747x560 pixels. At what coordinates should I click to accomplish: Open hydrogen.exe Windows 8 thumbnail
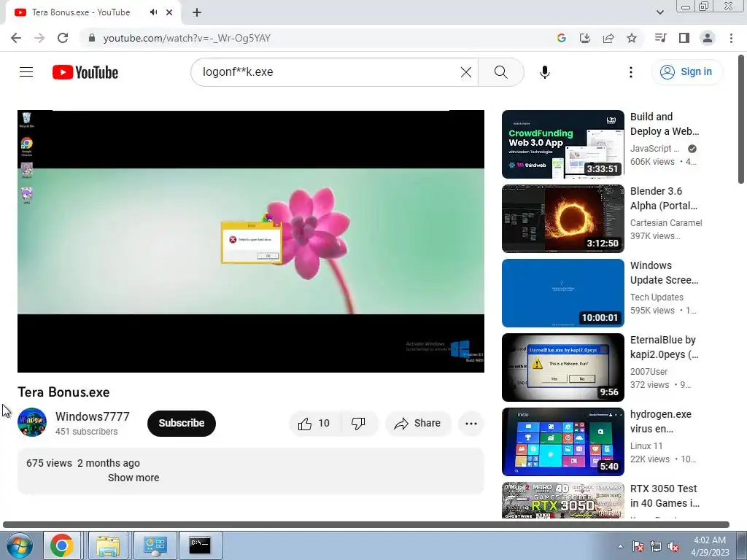coord(562,441)
